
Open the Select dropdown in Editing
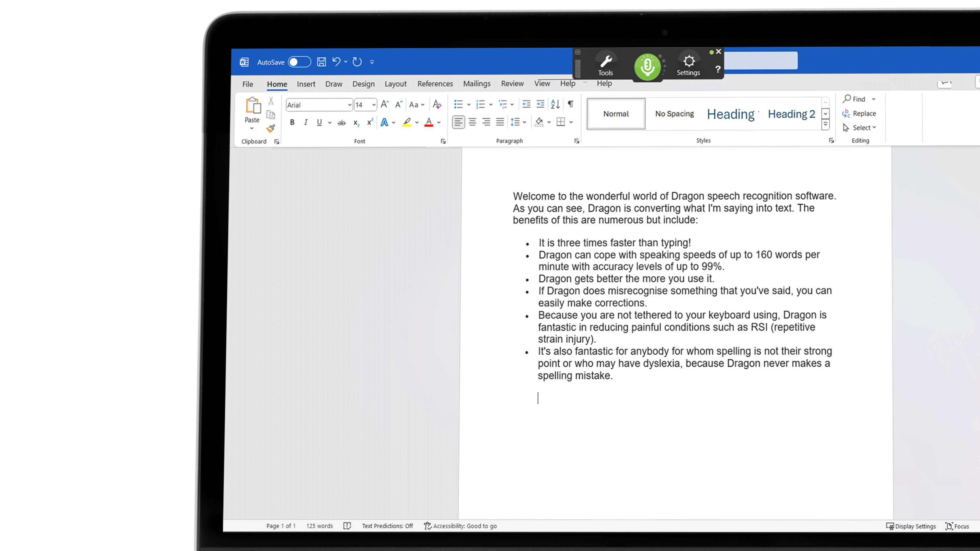coord(860,128)
